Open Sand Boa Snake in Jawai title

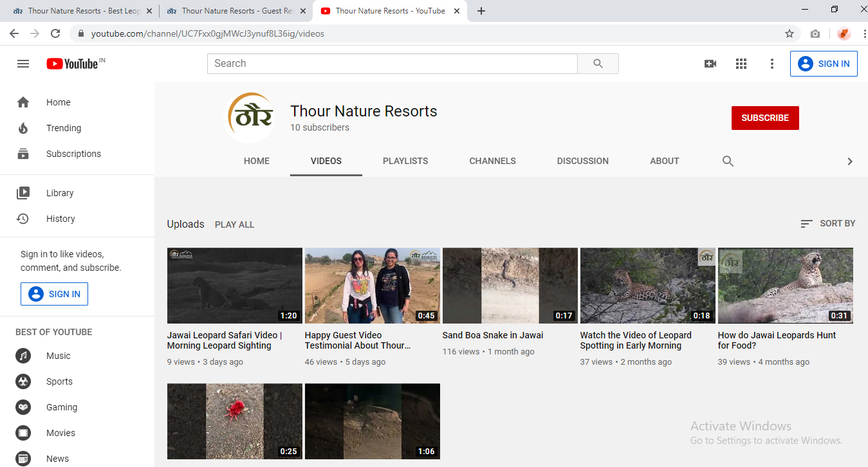pos(493,335)
